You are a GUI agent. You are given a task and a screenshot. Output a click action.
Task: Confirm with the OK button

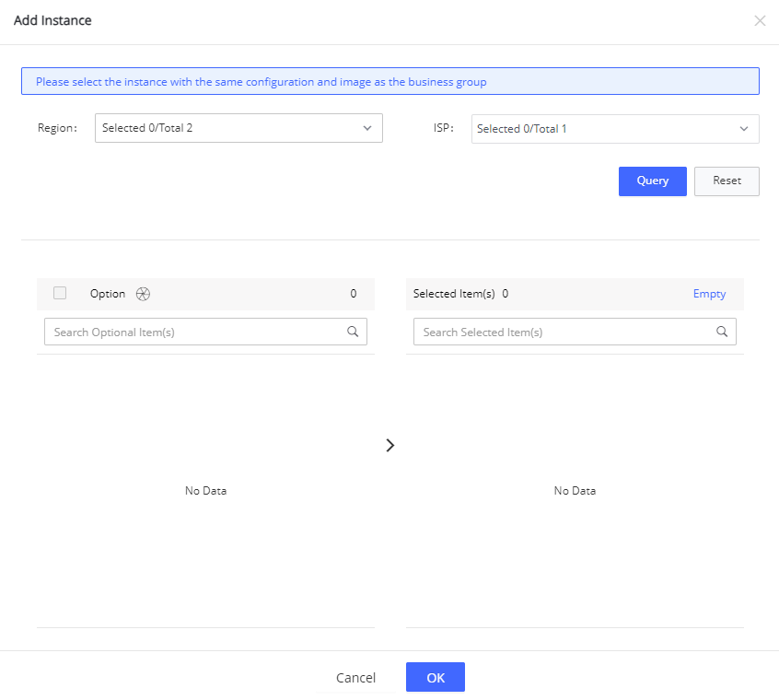pos(436,678)
